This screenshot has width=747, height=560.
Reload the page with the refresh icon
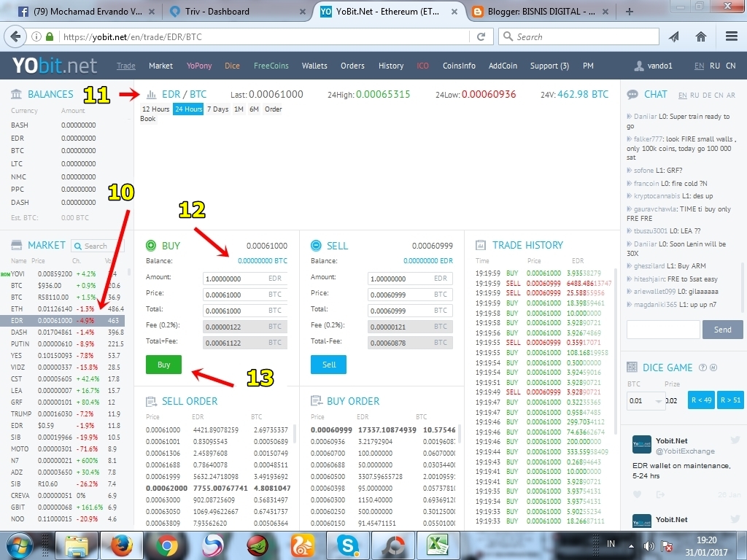(481, 36)
